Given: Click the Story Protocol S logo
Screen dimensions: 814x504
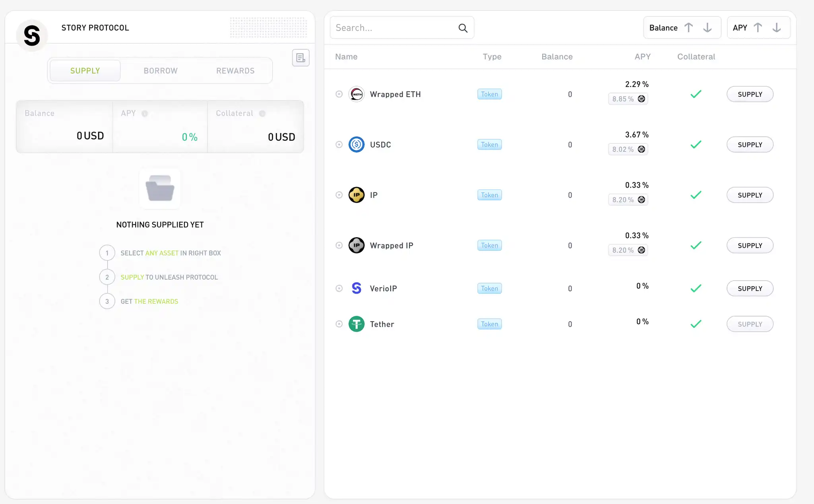Looking at the screenshot, I should tap(32, 35).
